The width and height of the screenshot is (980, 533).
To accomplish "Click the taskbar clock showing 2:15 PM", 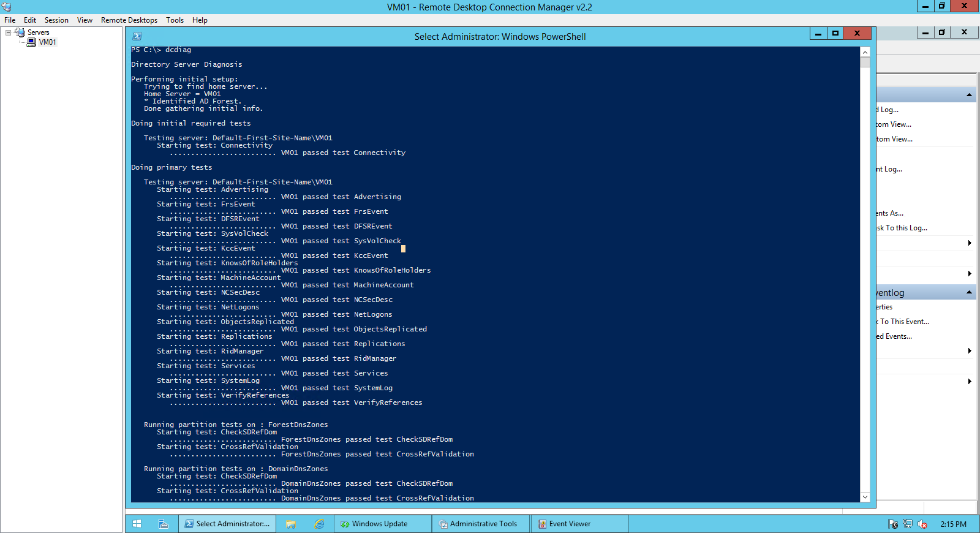I will (x=953, y=524).
